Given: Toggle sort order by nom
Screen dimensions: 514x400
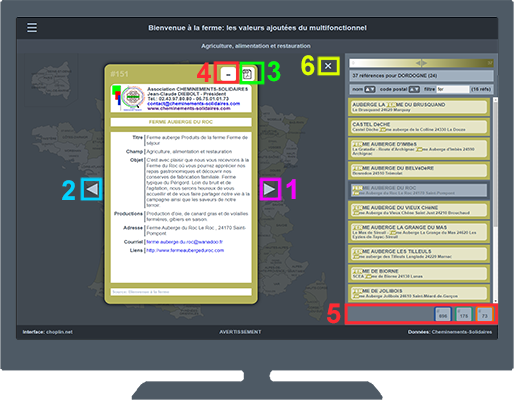Looking at the screenshot, I should 370,89.
